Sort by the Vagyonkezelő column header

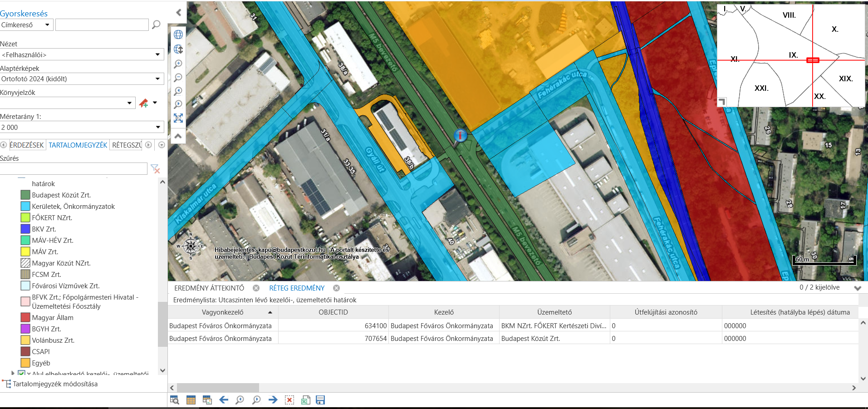[222, 312]
